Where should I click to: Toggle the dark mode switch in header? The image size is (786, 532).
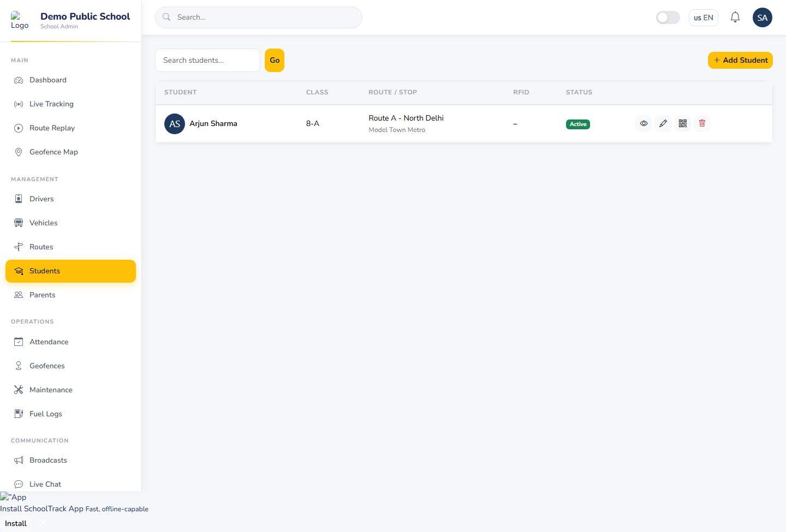click(668, 17)
